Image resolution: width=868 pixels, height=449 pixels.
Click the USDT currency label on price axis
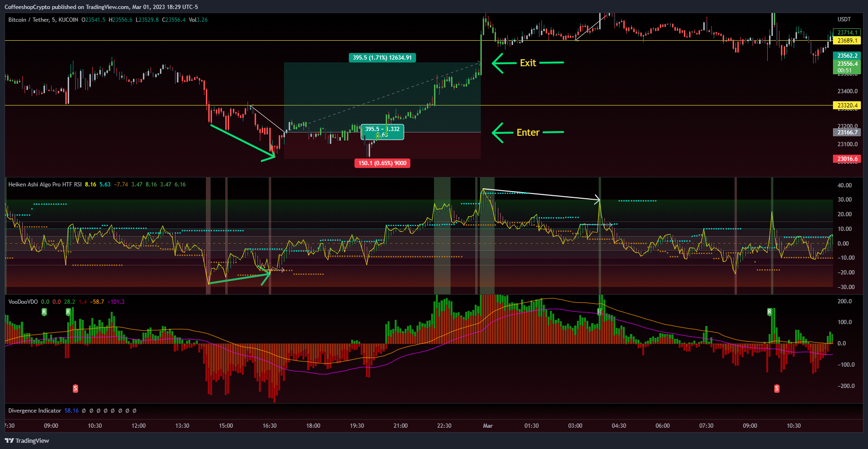pyautogui.click(x=844, y=19)
